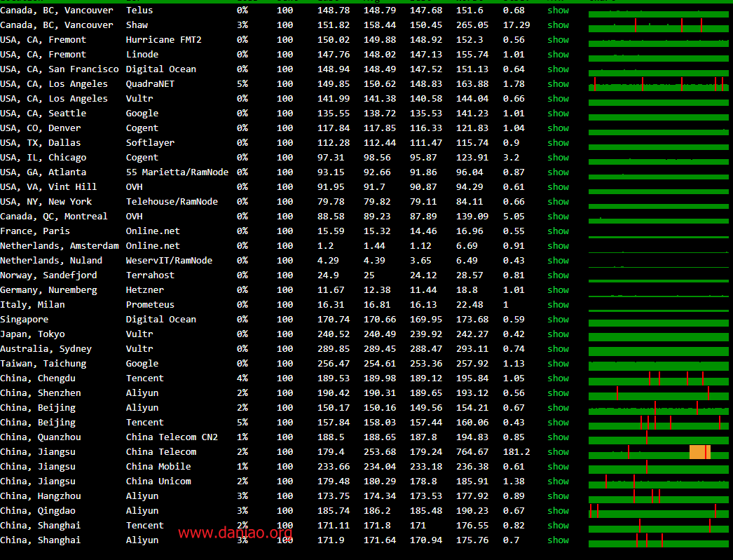The image size is (733, 560).
Task: Open show link for Hurricane FMT2
Action: [x=559, y=40]
